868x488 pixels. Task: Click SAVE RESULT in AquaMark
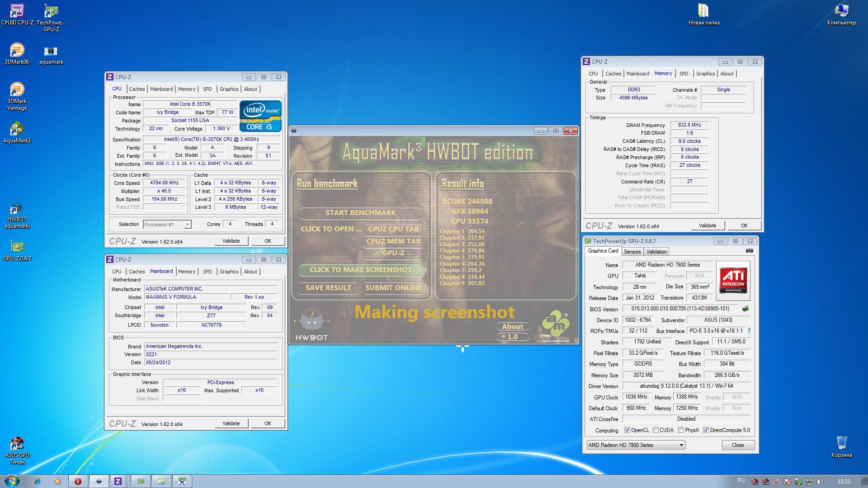pos(328,288)
